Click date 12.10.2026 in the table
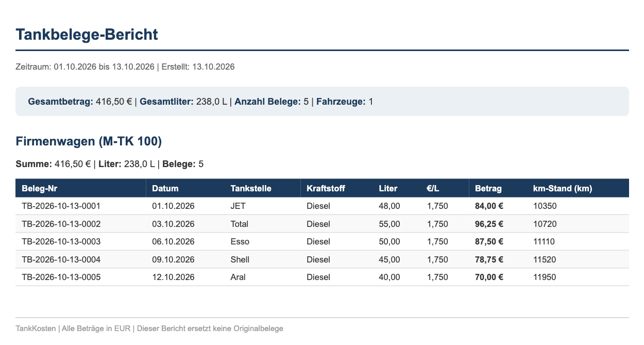This screenshot has height=345, width=644. (x=174, y=277)
